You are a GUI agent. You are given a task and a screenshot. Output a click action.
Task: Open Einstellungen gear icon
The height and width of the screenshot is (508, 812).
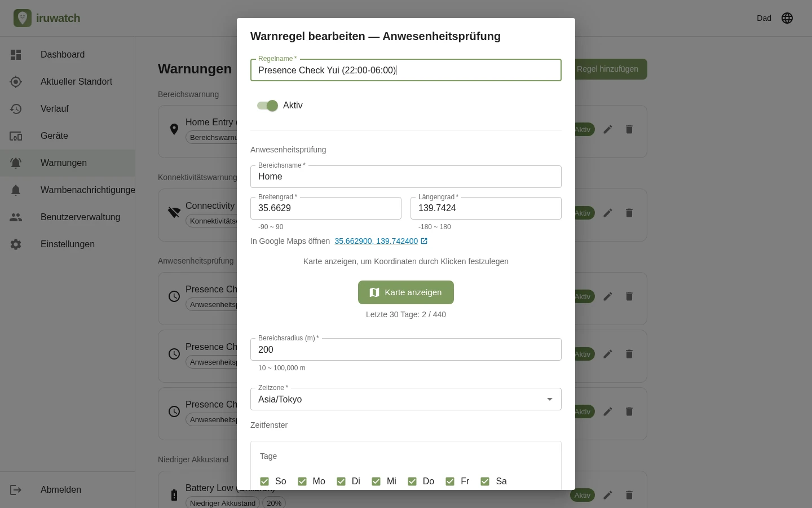tap(16, 244)
